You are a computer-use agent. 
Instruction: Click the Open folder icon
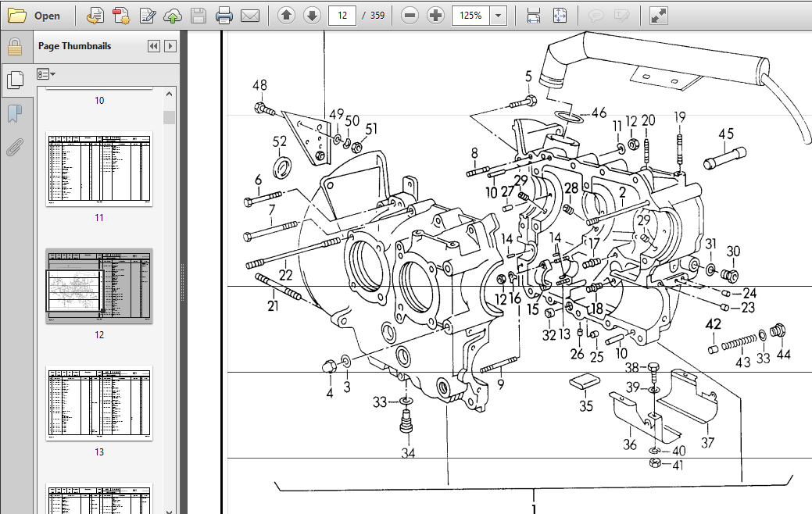[16, 16]
